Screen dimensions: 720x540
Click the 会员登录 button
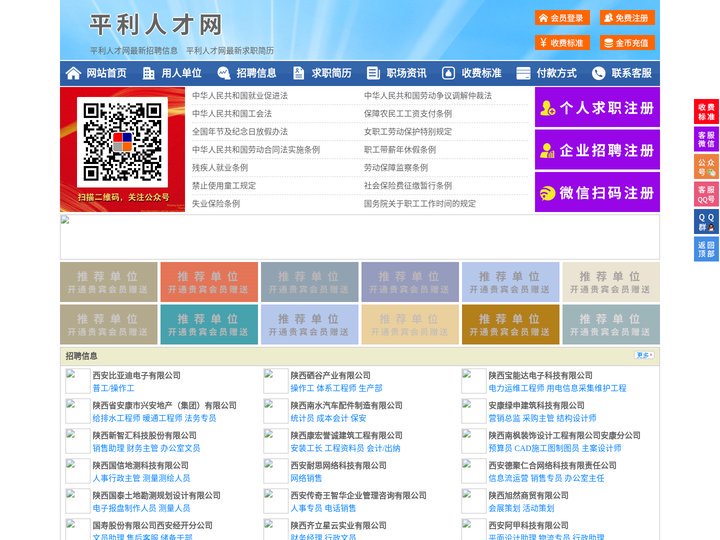pyautogui.click(x=562, y=18)
